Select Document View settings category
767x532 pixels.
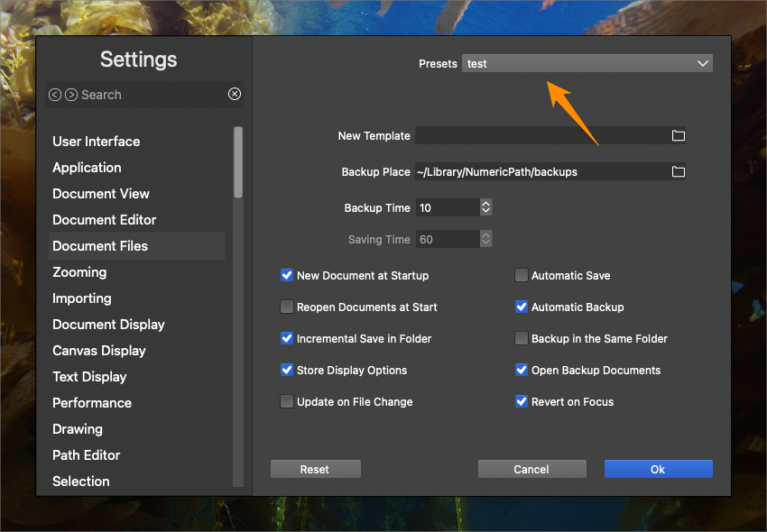(x=101, y=194)
